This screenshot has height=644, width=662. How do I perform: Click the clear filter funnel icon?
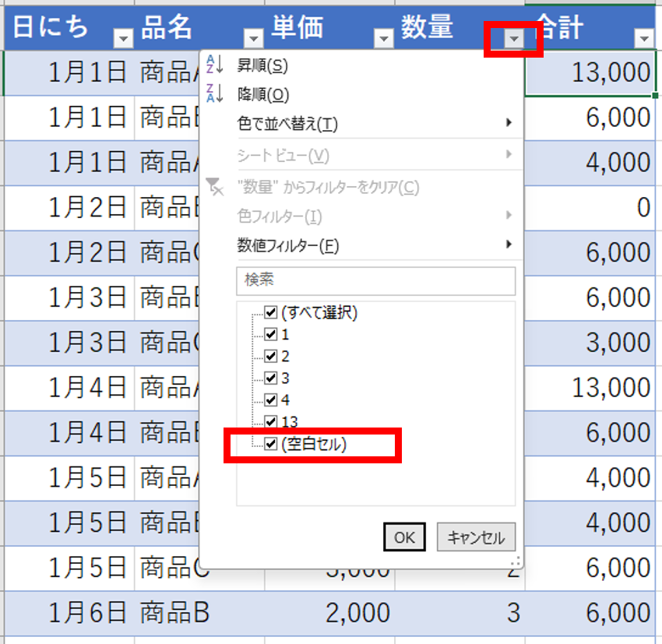point(213,186)
